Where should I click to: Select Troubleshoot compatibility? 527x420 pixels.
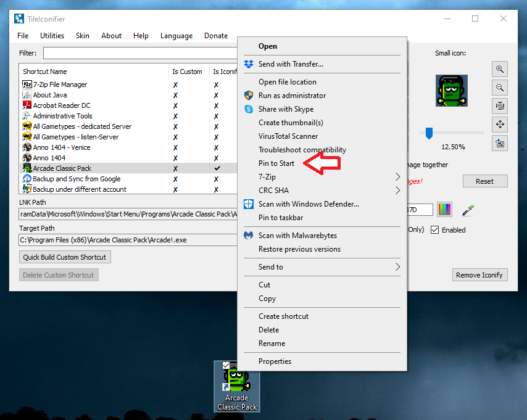tap(302, 150)
